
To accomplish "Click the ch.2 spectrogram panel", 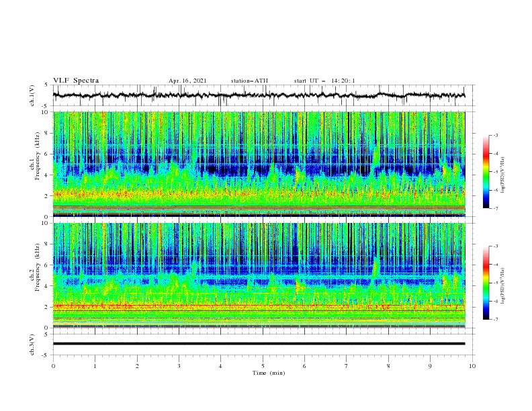I will (x=259, y=275).
